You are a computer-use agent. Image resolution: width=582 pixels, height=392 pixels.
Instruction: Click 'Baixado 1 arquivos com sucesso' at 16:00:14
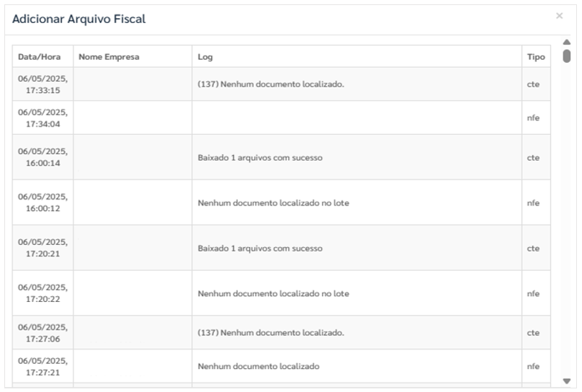point(260,158)
